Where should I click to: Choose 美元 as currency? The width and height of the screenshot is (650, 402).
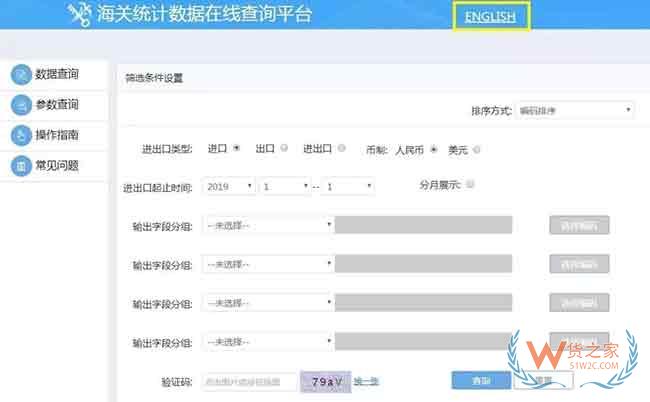[477, 150]
